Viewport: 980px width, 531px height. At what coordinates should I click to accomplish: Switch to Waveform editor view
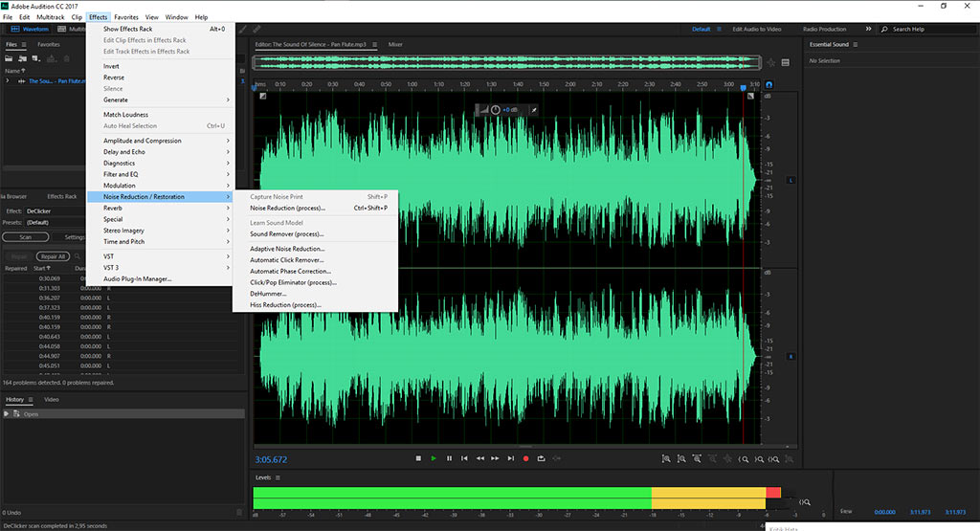click(29, 29)
